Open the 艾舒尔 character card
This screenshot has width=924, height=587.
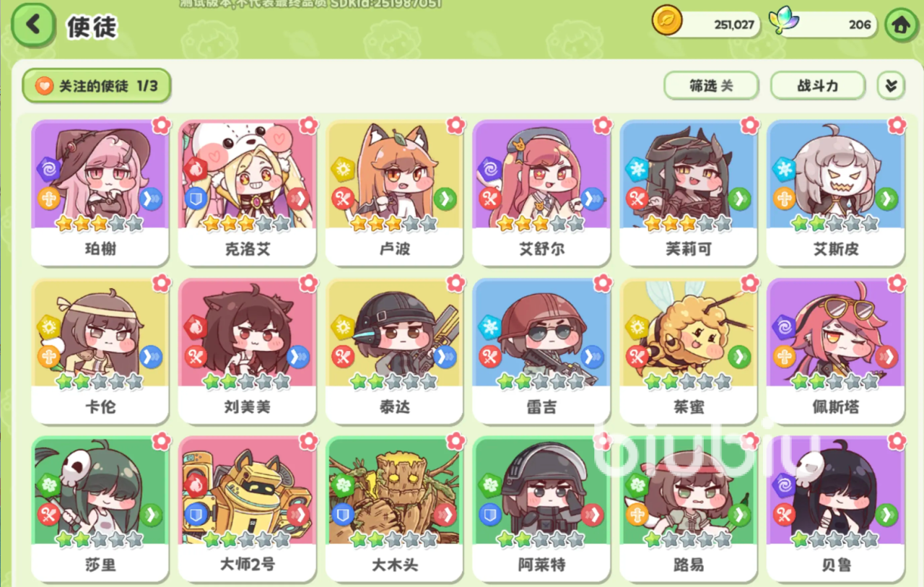click(542, 194)
